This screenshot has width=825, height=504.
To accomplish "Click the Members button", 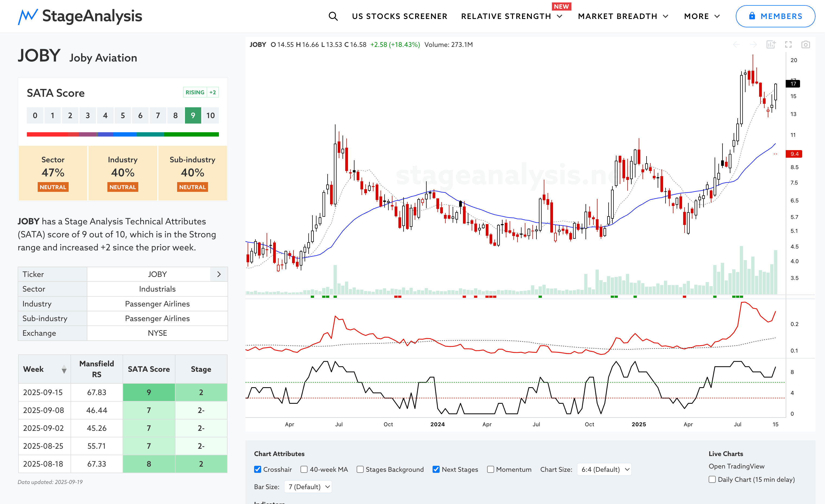I will pyautogui.click(x=775, y=16).
